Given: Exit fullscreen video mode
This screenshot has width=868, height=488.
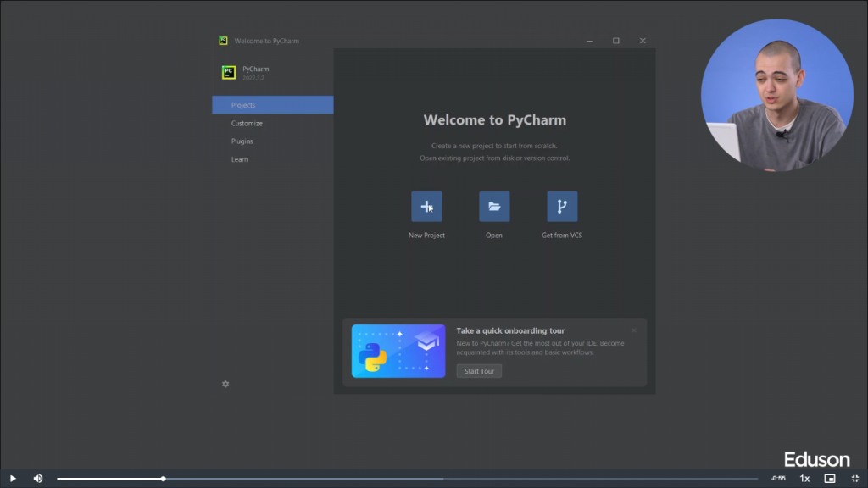Looking at the screenshot, I should tap(854, 479).
